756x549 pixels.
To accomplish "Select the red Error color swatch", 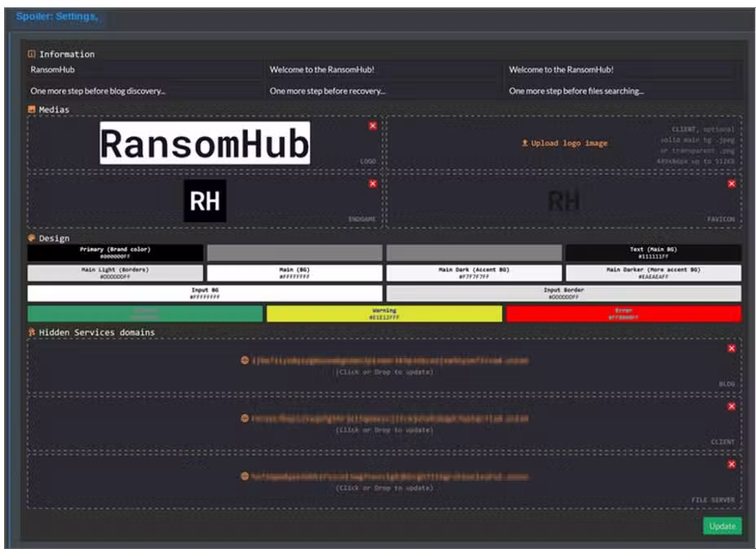I will 623,314.
